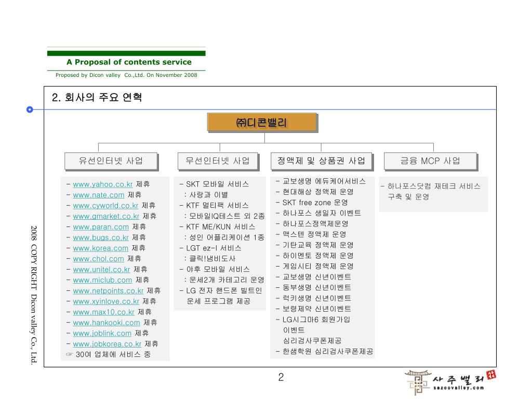
Task: Open the www.jobkorea.co.kr link
Action: pyautogui.click(x=107, y=344)
